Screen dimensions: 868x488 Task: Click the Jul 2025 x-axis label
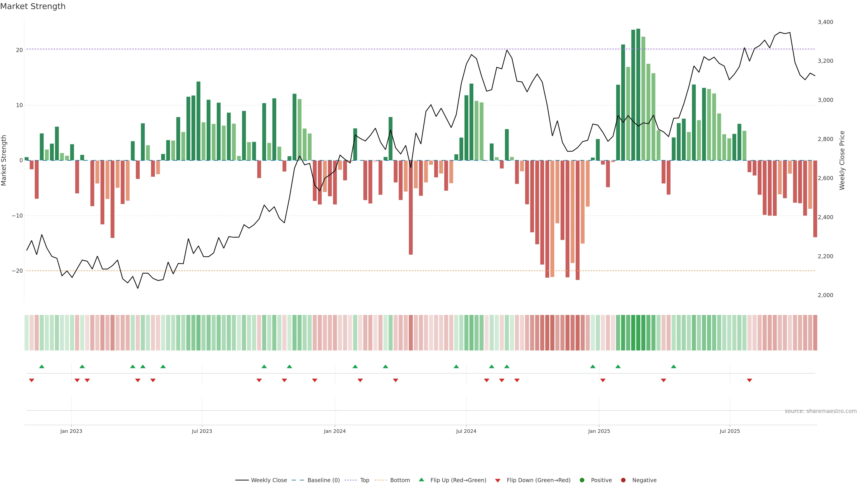point(729,431)
